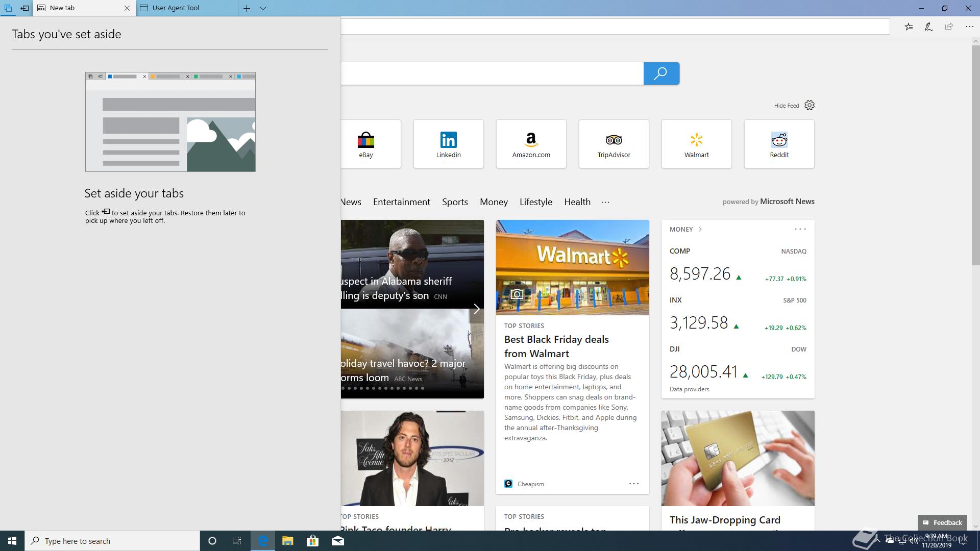980x551 pixels.
Task: Open the Windows Start menu
Action: 12,541
